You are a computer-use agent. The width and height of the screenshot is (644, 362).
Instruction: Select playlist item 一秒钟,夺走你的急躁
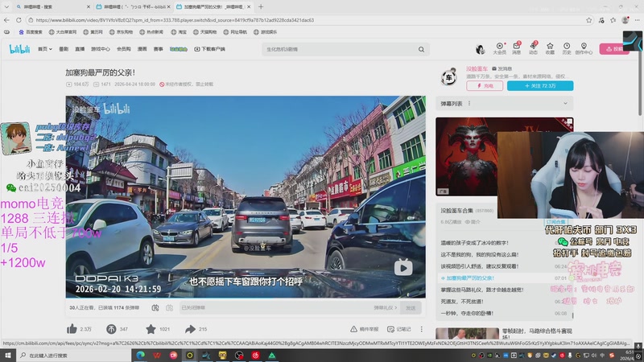(x=505, y=313)
